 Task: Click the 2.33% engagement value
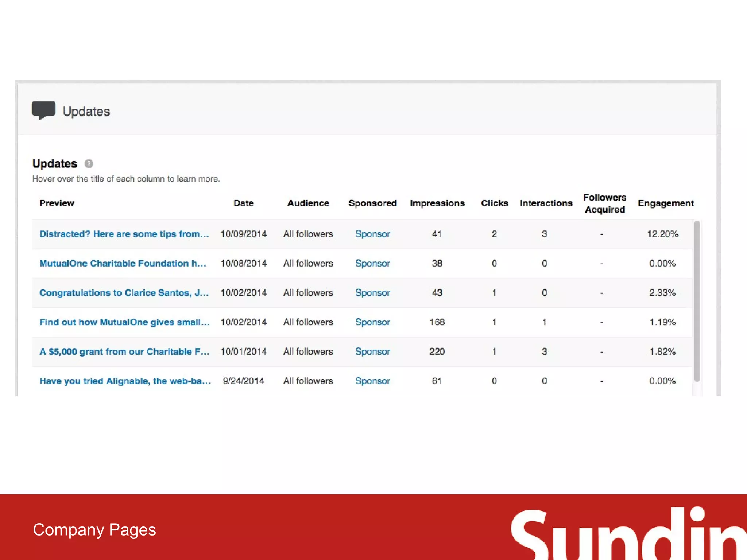click(x=663, y=293)
